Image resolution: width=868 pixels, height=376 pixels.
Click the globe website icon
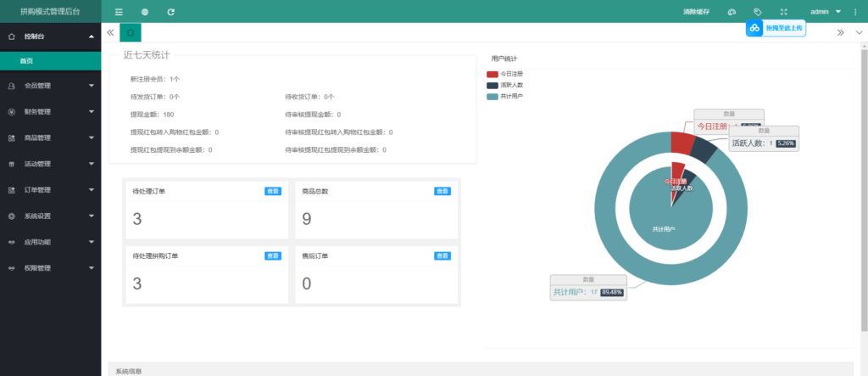[145, 12]
